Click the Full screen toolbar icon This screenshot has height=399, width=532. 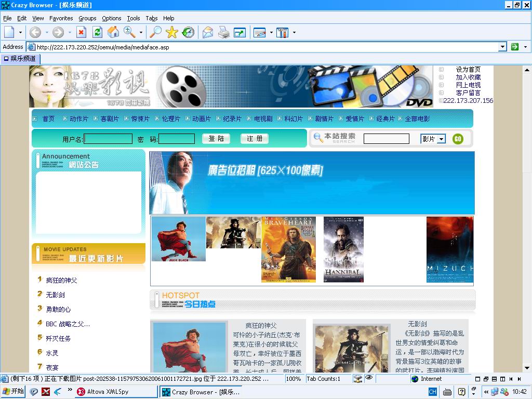240,32
